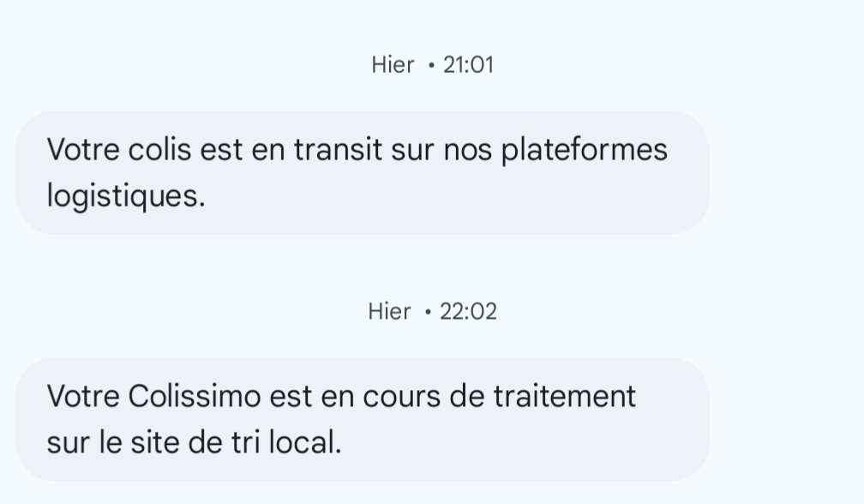Click the word plateformes in first message
Screen dimensions: 864x504
(x=584, y=150)
